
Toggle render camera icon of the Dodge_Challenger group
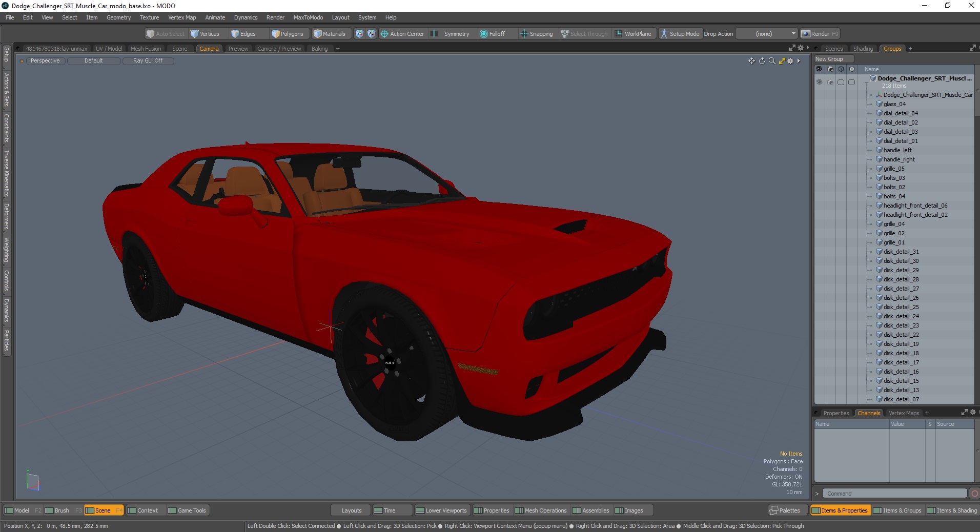(x=830, y=82)
